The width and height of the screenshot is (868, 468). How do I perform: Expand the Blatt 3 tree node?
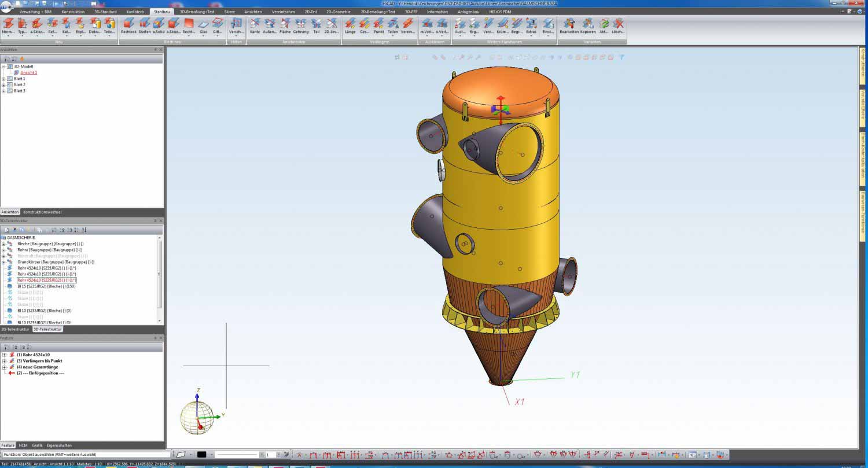point(3,91)
